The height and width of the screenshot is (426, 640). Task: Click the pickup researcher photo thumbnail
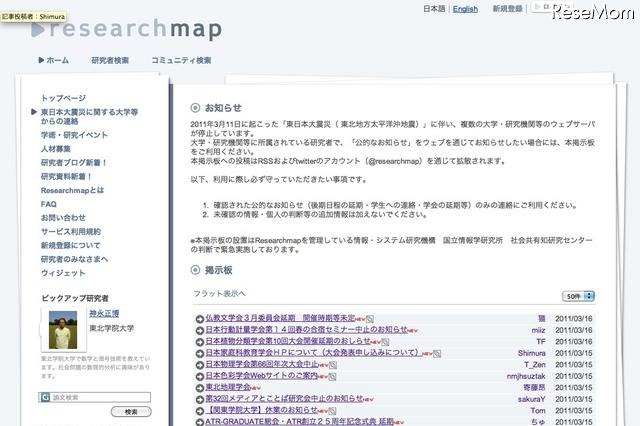click(x=63, y=330)
